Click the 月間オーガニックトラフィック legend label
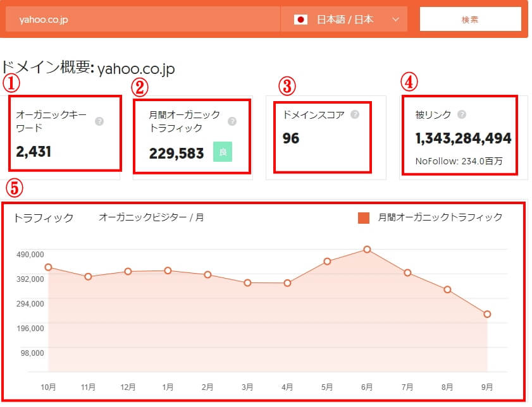532x407 pixels. click(x=440, y=217)
